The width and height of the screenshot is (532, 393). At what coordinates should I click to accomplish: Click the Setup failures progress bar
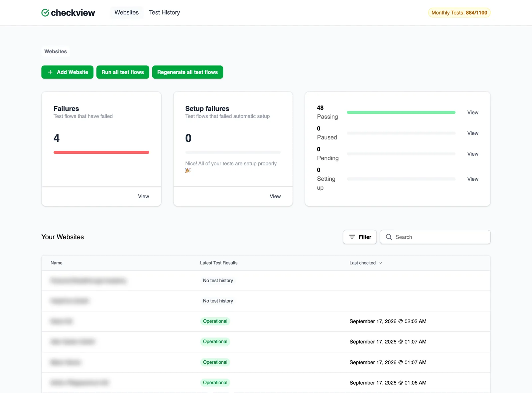tap(233, 152)
